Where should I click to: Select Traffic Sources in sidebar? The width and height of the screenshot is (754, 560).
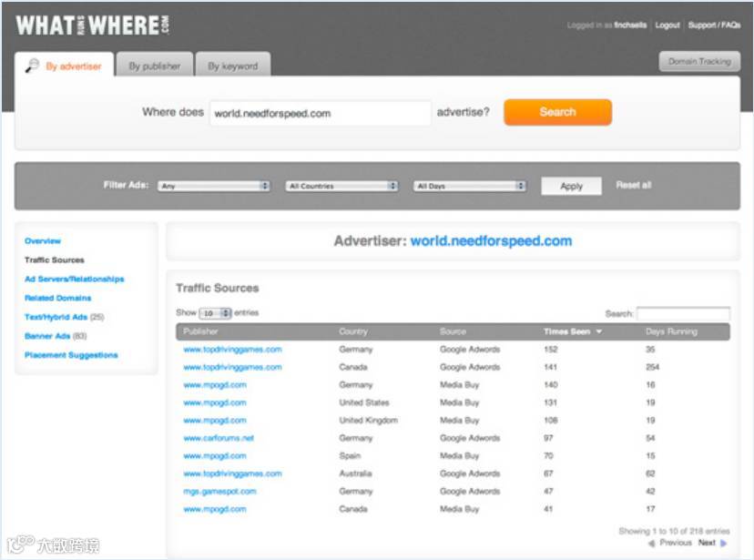click(55, 260)
